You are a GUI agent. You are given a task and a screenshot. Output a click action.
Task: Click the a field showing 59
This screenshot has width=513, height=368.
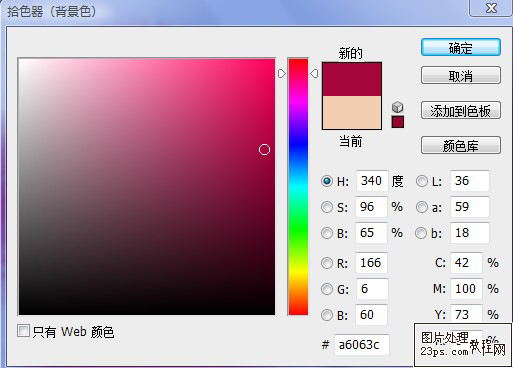point(470,207)
